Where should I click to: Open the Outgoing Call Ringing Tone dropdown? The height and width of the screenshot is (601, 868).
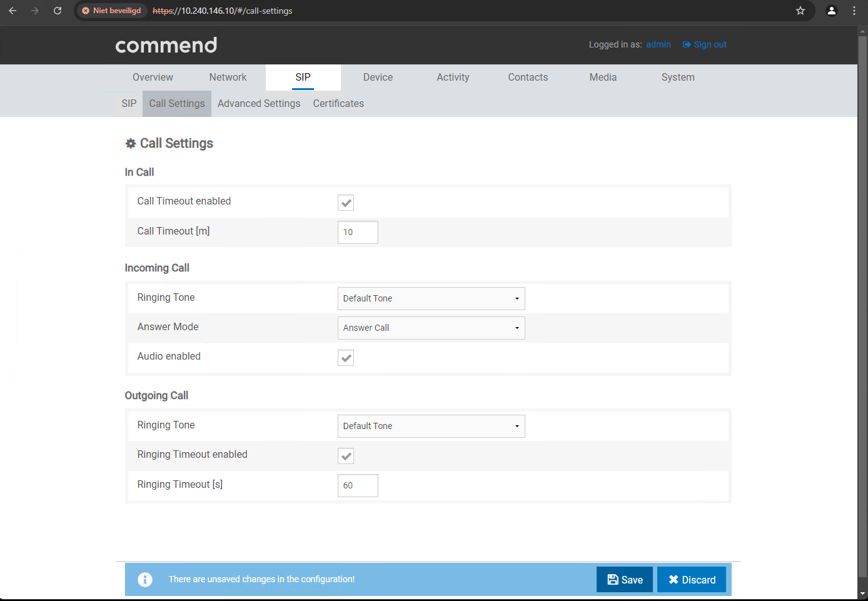click(x=431, y=426)
